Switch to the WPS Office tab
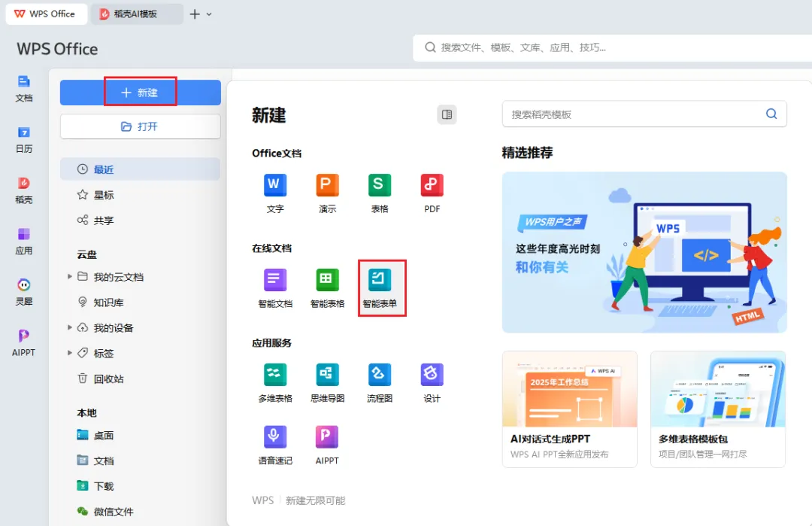The width and height of the screenshot is (812, 526). pos(45,14)
